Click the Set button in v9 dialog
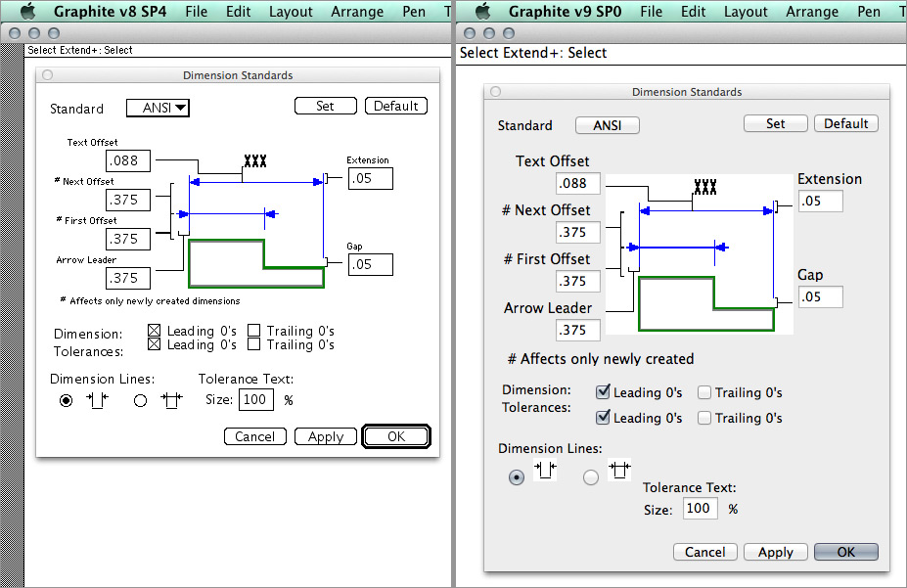 pyautogui.click(x=775, y=123)
